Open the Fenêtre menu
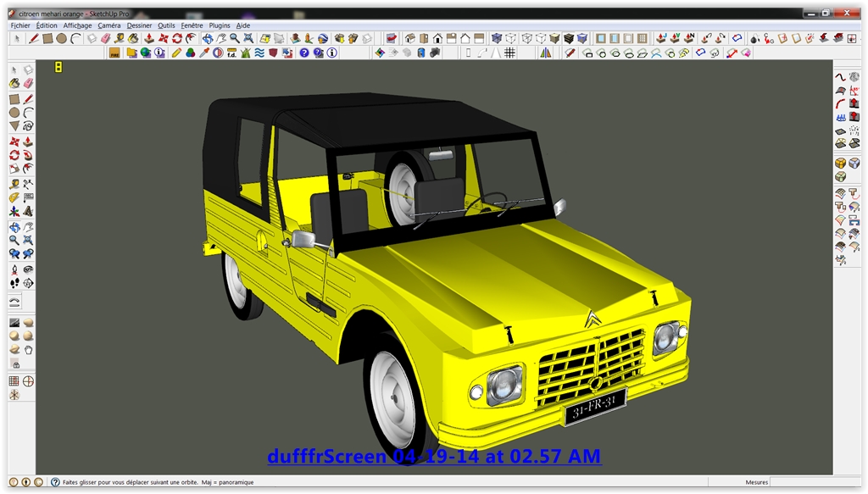The image size is (868, 494). click(192, 25)
